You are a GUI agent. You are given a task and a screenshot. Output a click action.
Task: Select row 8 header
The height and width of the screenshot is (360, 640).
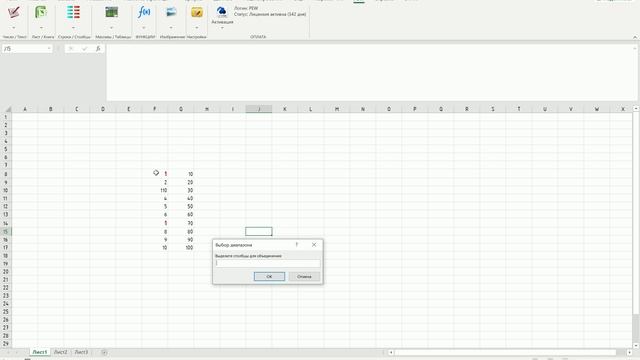6,174
